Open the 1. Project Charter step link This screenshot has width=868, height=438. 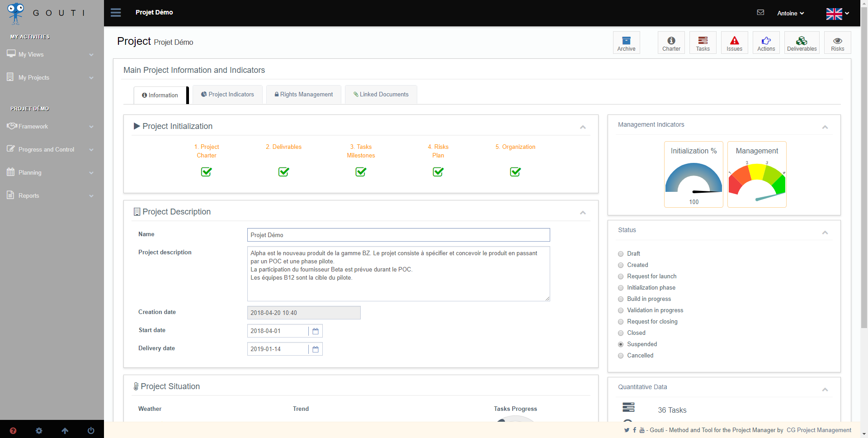(207, 151)
